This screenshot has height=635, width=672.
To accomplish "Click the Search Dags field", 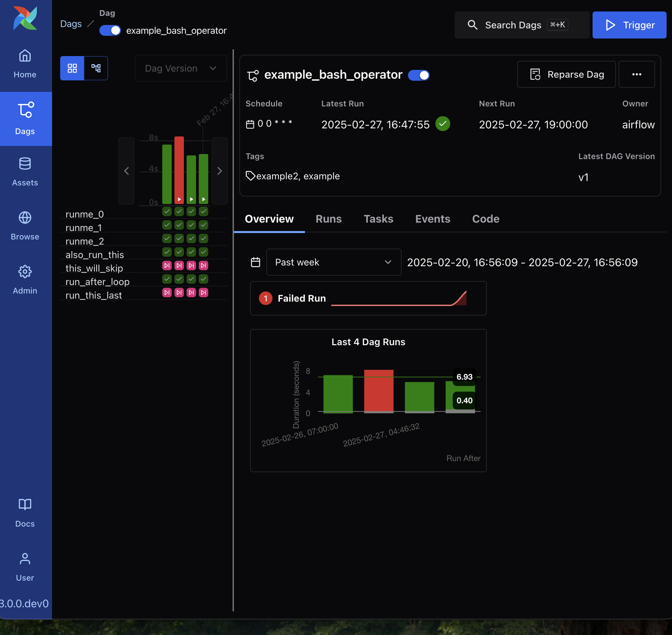I will click(x=522, y=25).
